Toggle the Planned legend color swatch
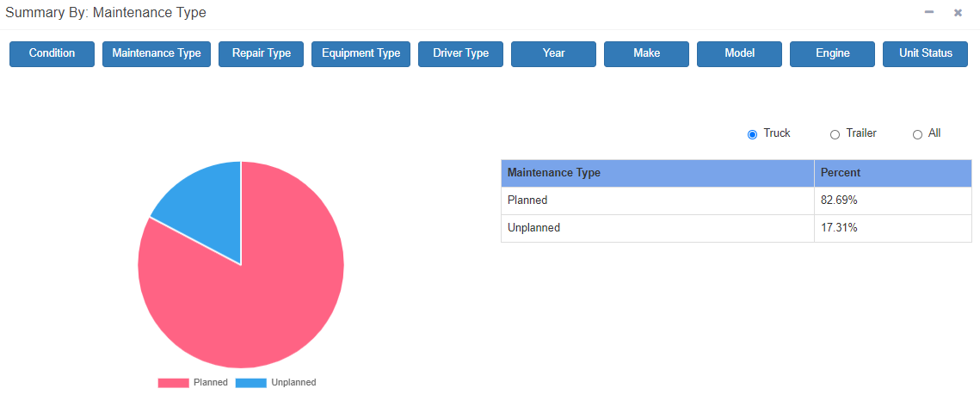The height and width of the screenshot is (401, 980). pyautogui.click(x=173, y=383)
